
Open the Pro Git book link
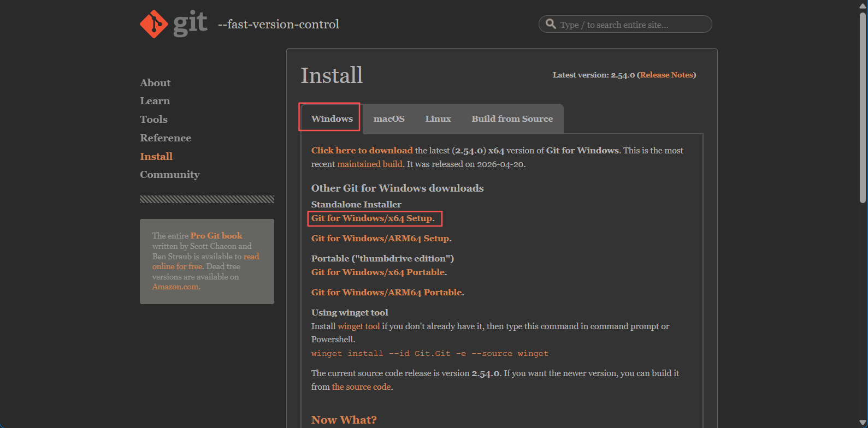[x=216, y=236]
